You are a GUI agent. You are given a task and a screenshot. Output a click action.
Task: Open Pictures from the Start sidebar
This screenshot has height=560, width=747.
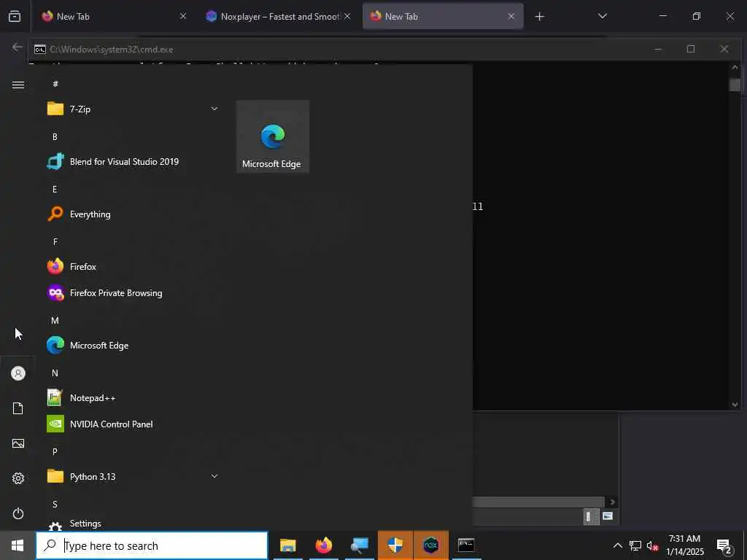[x=18, y=443]
